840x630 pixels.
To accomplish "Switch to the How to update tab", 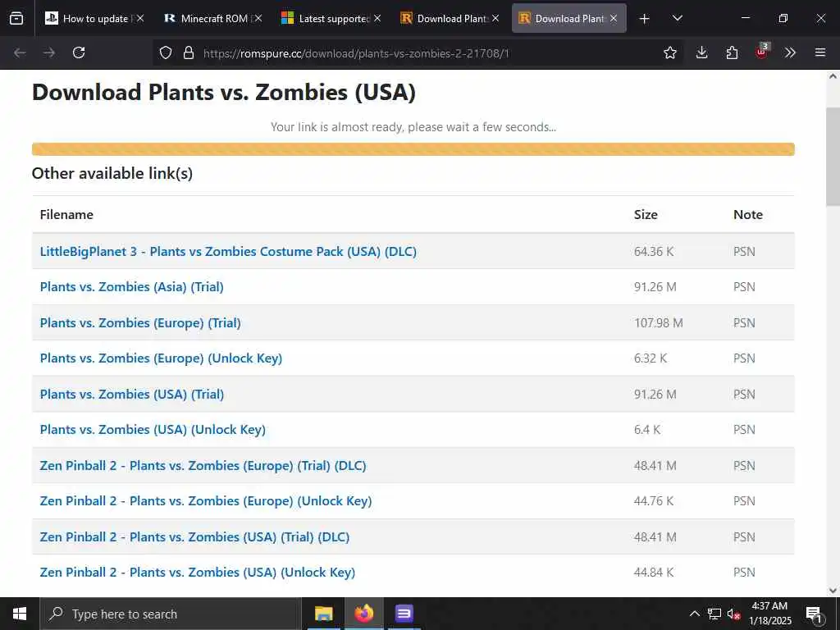I will [95, 18].
